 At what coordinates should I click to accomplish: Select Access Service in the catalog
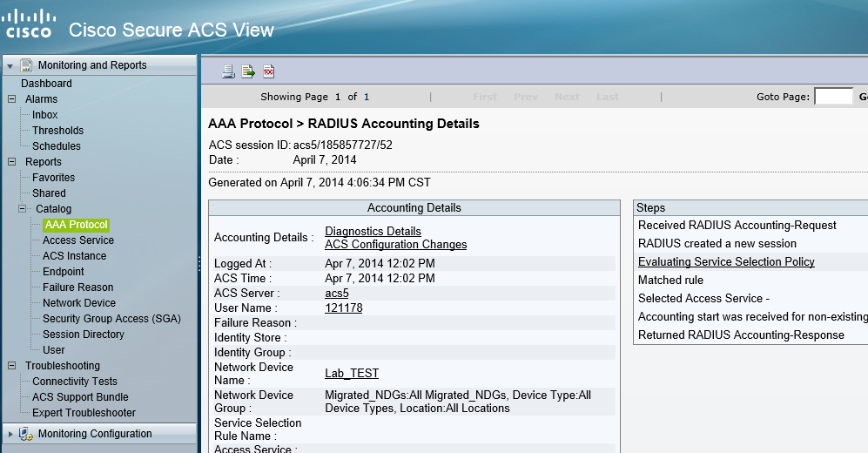[x=78, y=240]
